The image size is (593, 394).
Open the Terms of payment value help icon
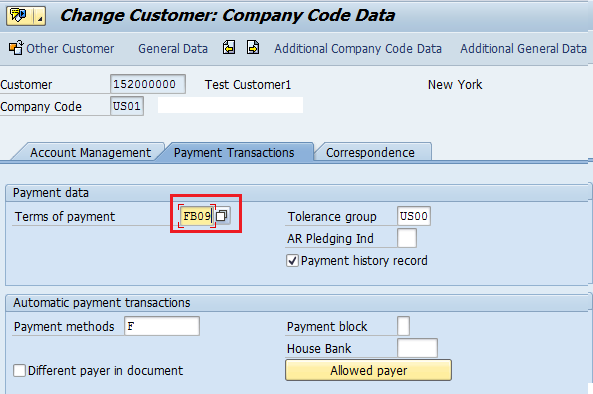[222, 216]
